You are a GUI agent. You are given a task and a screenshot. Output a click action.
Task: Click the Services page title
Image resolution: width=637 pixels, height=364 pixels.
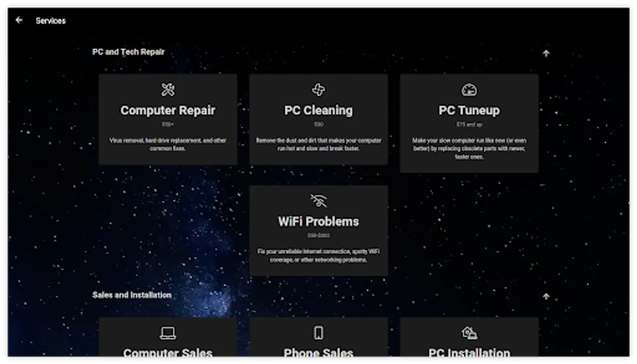pyautogui.click(x=51, y=21)
